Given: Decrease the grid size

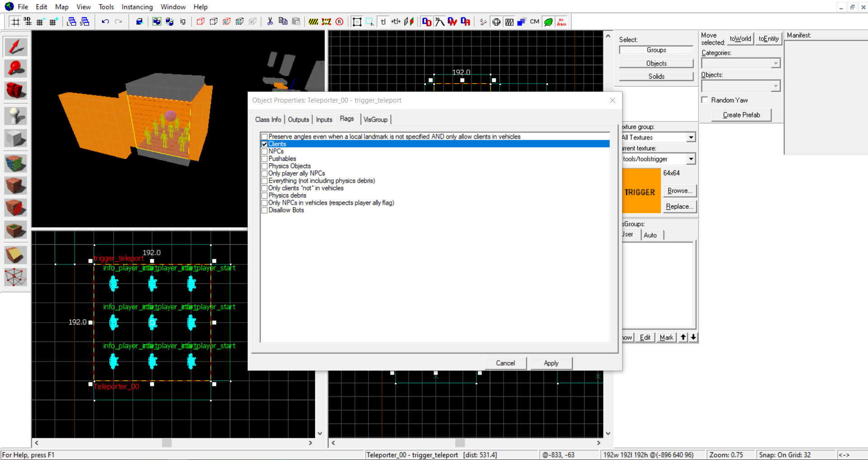Looking at the screenshot, I should (x=40, y=22).
